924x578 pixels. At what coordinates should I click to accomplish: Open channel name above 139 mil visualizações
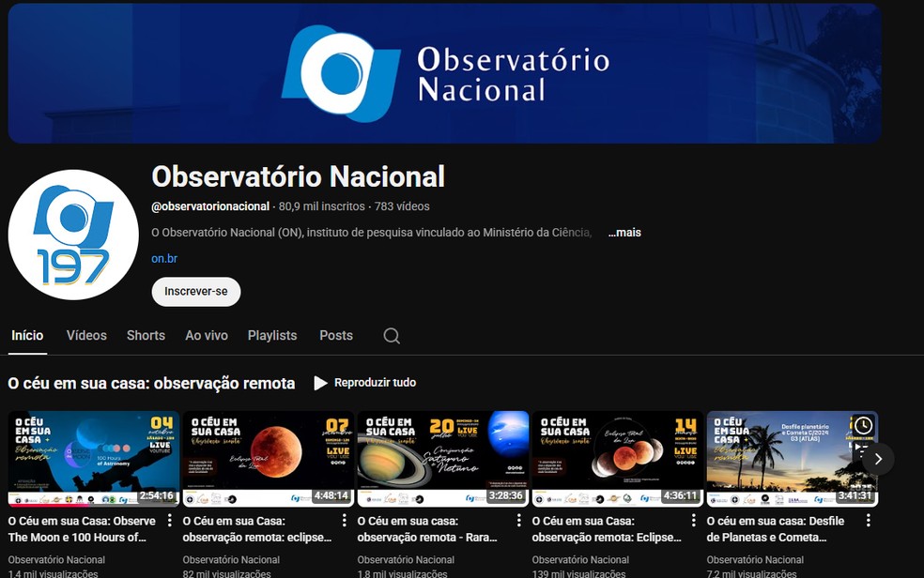[580, 560]
